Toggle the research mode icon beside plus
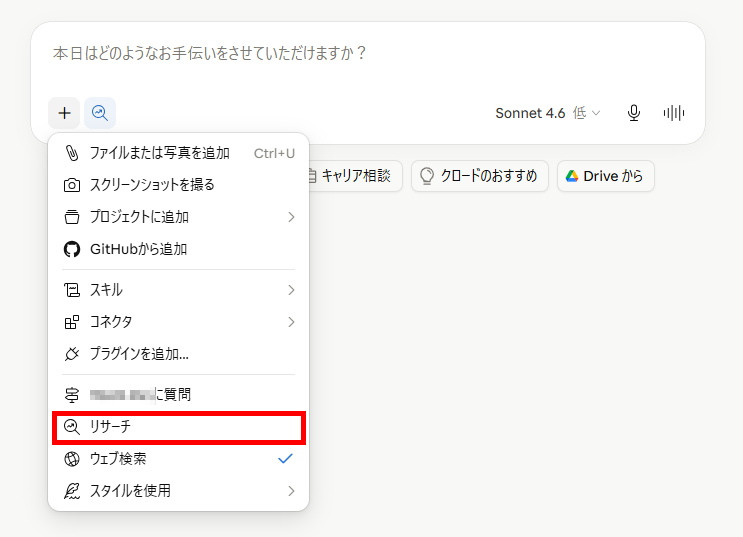Image resolution: width=743 pixels, height=537 pixels. pos(100,113)
